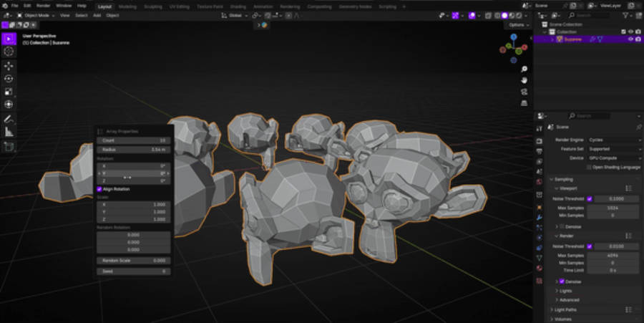Open the File menu
Screen dimensions: 644x323
(x=15, y=6)
